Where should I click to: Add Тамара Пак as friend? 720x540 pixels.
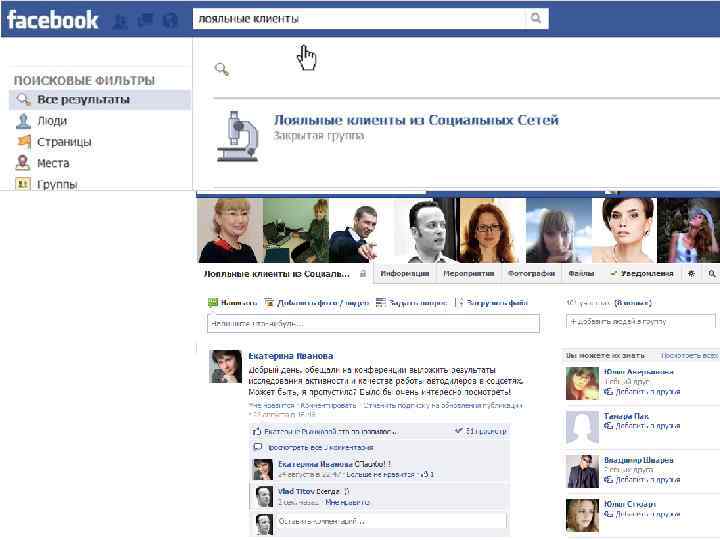pos(642,426)
